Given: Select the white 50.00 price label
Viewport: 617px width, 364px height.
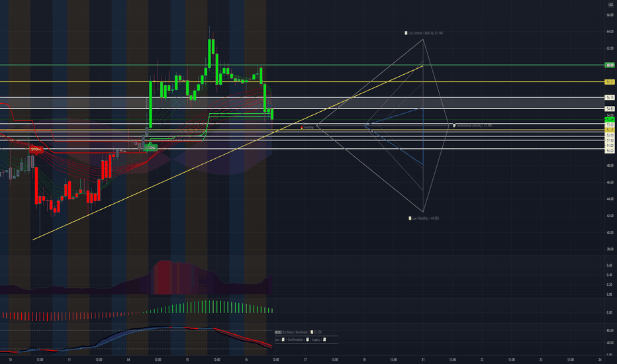Looking at the screenshot, I should tap(610, 151).
